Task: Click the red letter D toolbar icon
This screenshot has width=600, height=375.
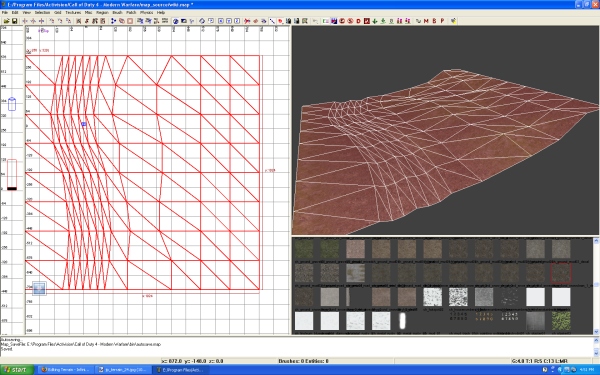Action: pos(359,21)
